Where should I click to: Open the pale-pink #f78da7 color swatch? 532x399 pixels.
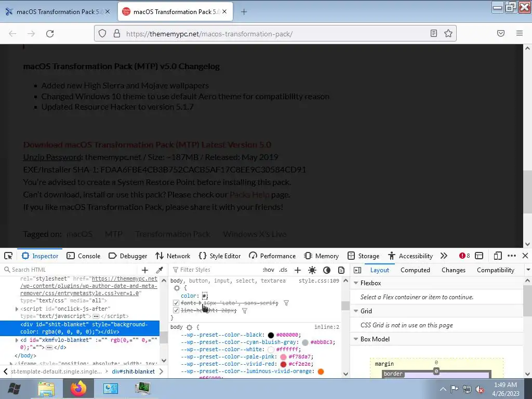coord(283,357)
